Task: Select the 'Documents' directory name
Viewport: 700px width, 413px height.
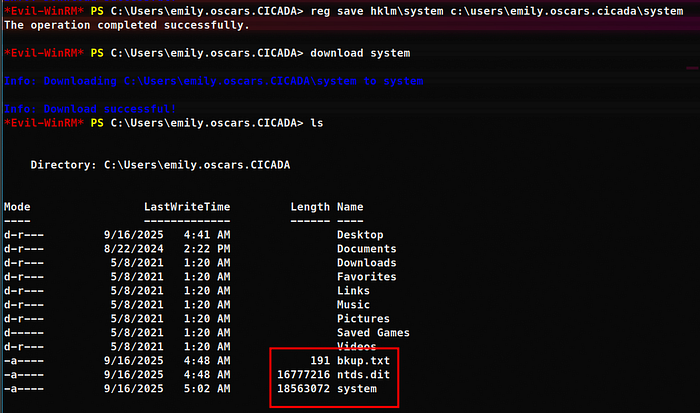Action: pyautogui.click(x=367, y=249)
